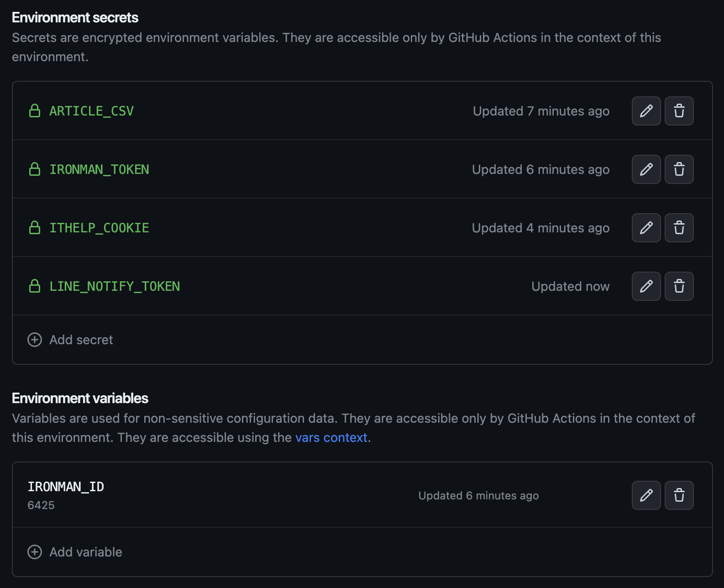
Task: Edit the LINE_NOTIFY_TOKEN secret
Action: (x=646, y=286)
